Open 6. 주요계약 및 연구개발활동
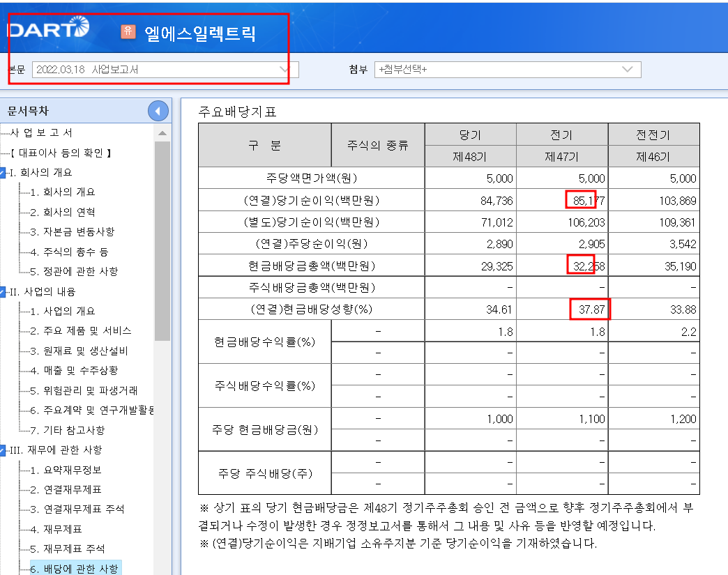Image resolution: width=728 pixels, height=575 pixels. (x=92, y=411)
